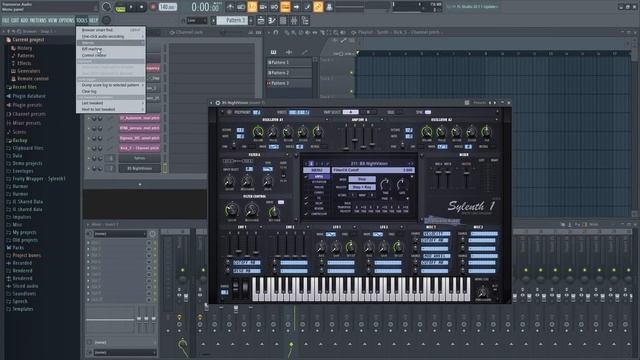Screen dimensions: 640x360
Task: Select the 'BS NightVision' channel button
Action: click(139, 168)
